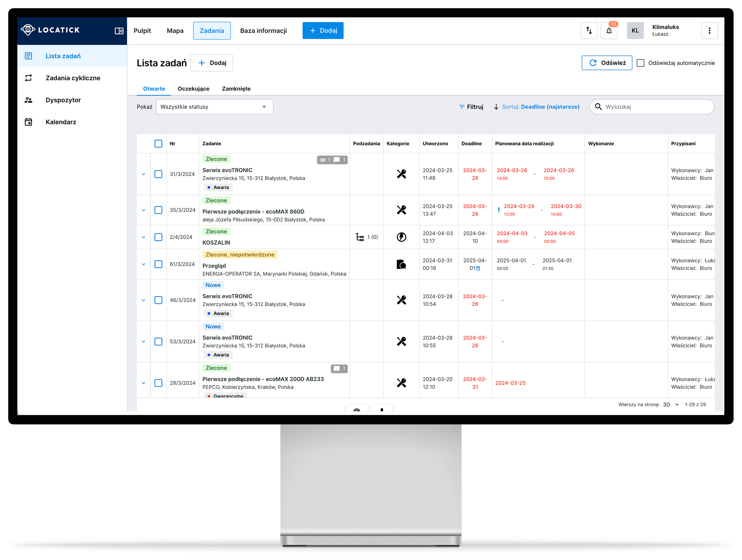Open the sync arrows icon in header
742x560 pixels.
(589, 31)
